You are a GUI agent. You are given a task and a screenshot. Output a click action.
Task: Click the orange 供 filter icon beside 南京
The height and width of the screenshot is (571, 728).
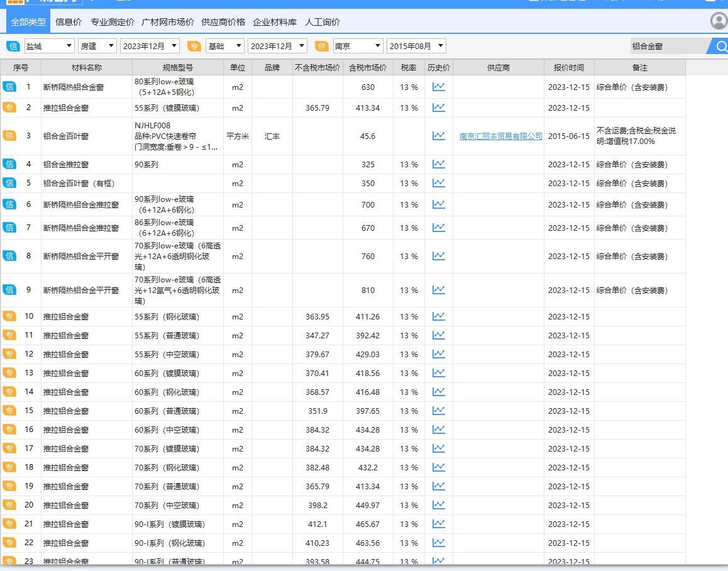point(321,46)
